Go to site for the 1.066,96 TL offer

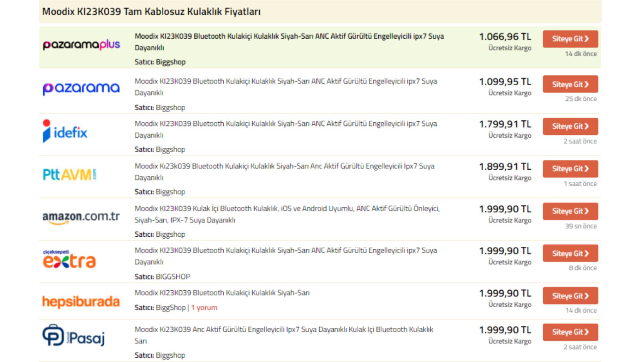(x=570, y=39)
